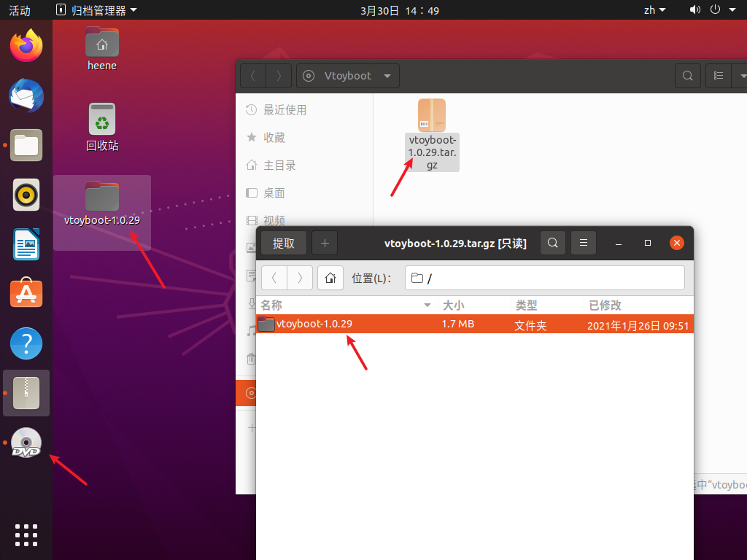Launch Thunderbird mail from the dock
This screenshot has width=747, height=560.
(26, 96)
